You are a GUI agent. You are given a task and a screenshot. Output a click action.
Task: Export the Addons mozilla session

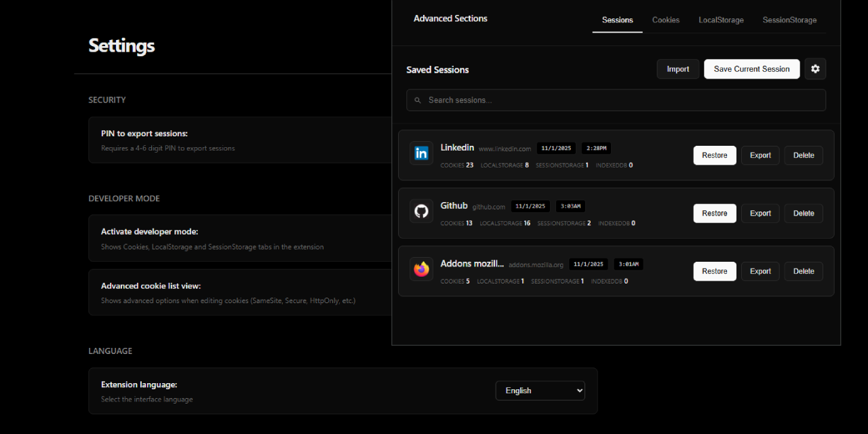click(760, 271)
